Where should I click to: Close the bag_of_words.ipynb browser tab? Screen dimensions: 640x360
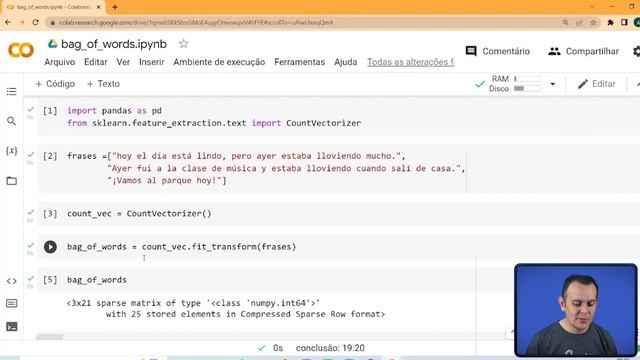pos(98,7)
